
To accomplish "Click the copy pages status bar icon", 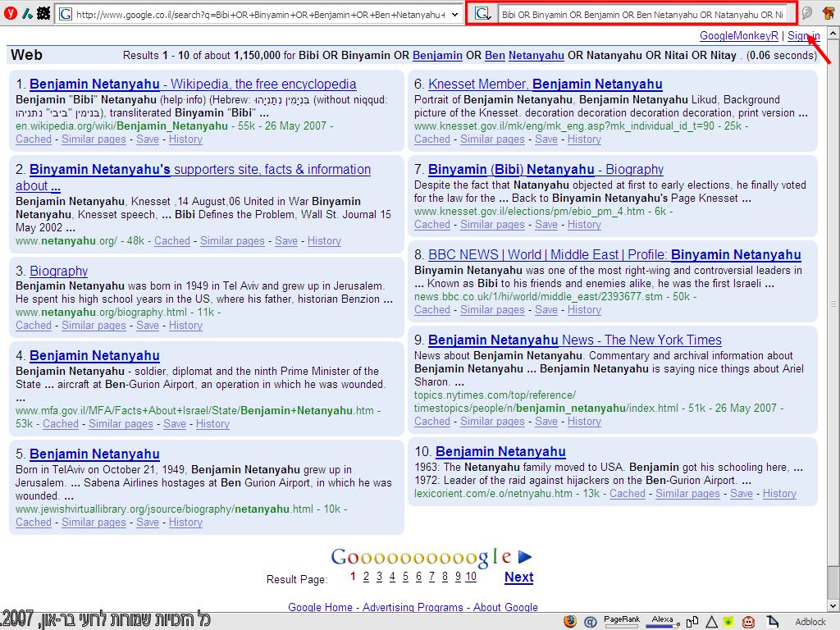I will coord(692,622).
